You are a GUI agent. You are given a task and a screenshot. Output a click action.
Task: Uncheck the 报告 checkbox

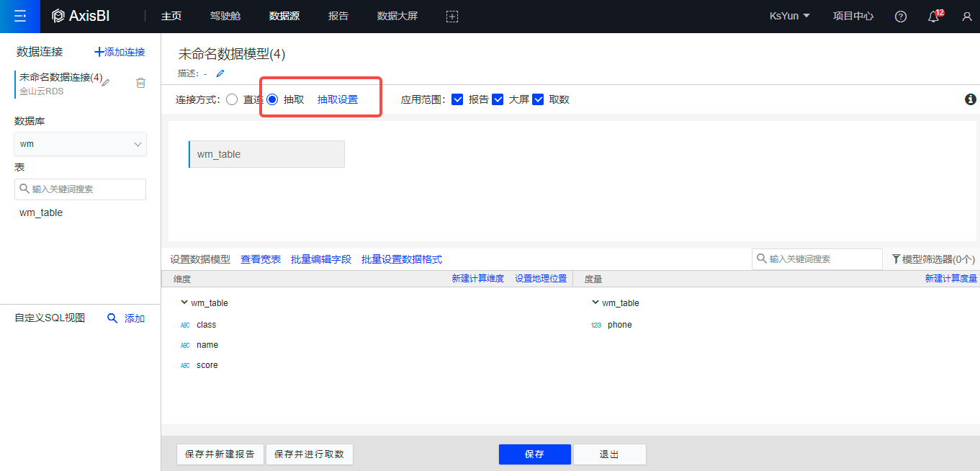[x=457, y=99]
